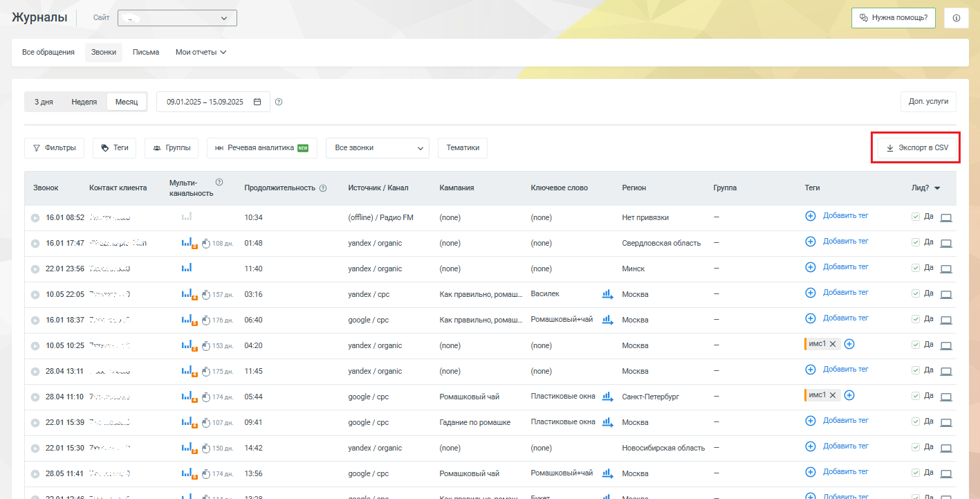
Task: Play the call recording from 10.05 22:05
Action: tap(35, 295)
